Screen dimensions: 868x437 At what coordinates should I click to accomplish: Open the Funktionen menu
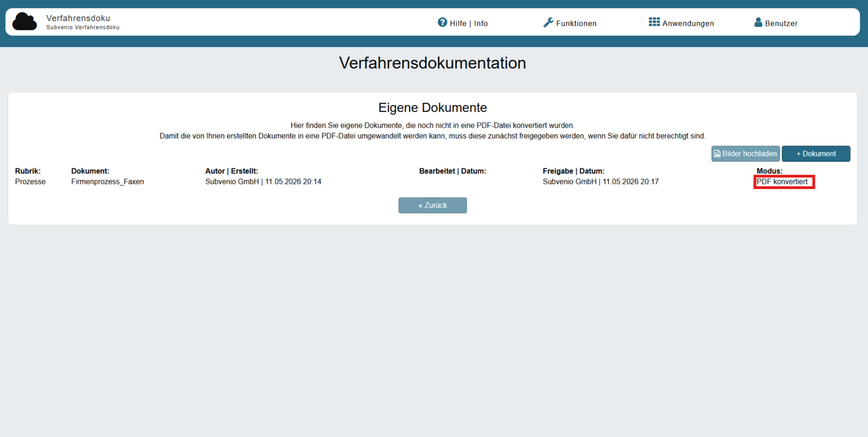pyautogui.click(x=570, y=23)
